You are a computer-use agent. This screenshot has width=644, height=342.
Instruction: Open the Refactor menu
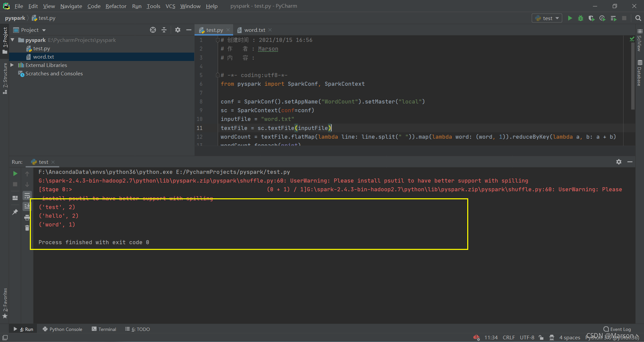click(x=116, y=6)
